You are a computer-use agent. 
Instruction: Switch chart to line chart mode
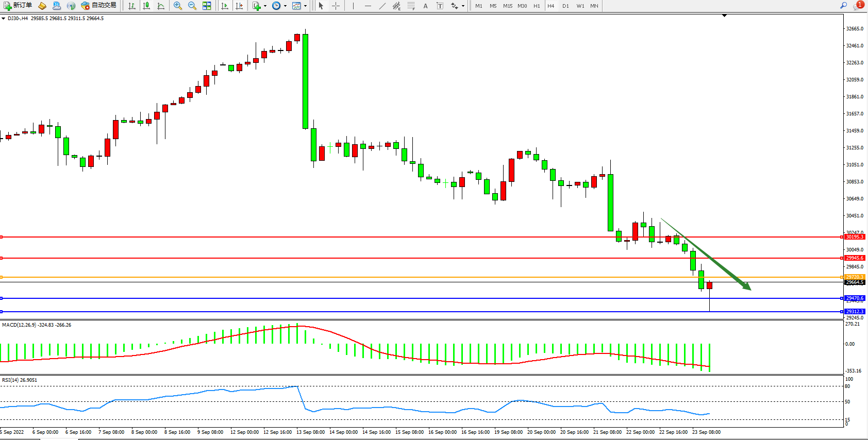161,6
